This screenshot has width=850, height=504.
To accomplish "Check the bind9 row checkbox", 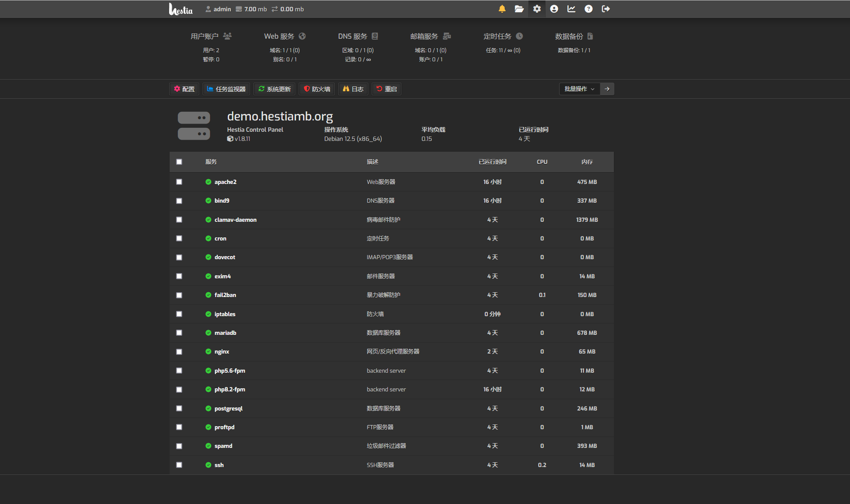I will coord(179,201).
